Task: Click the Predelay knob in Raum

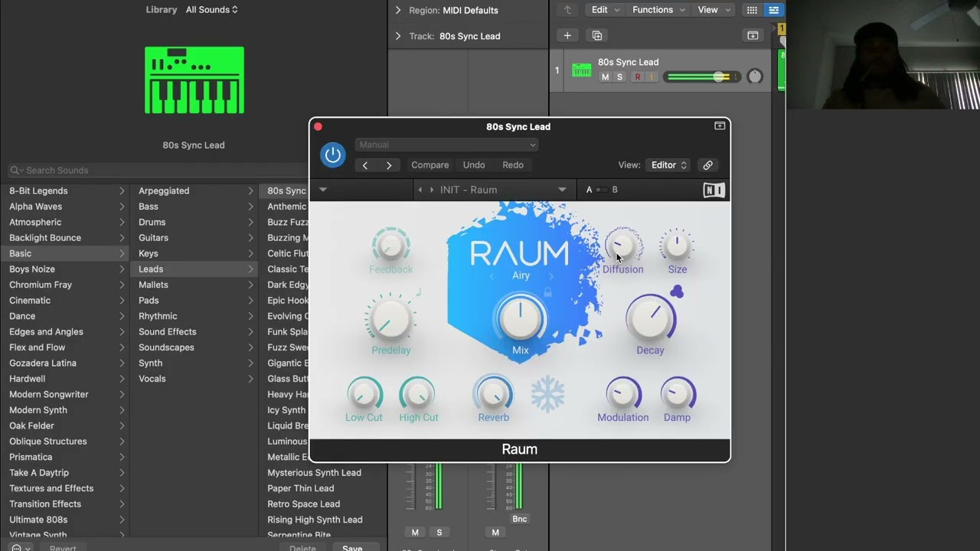Action: (x=390, y=318)
